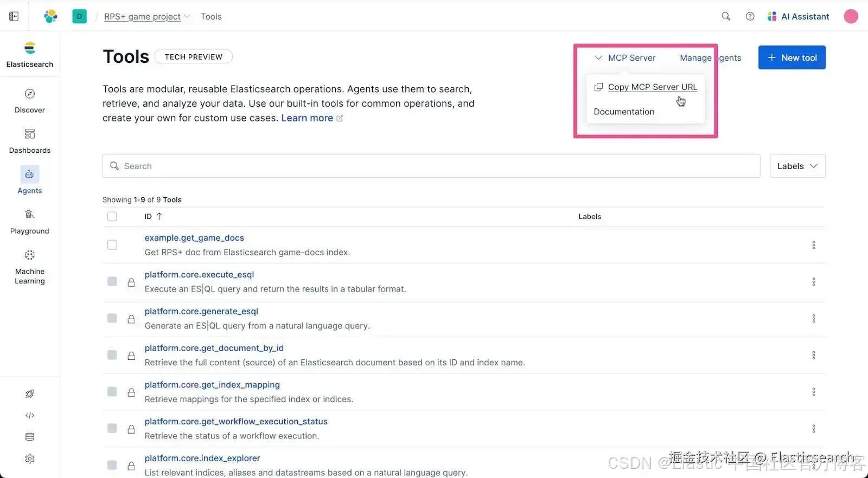Toggle the side navigation panel icon

(14, 16)
